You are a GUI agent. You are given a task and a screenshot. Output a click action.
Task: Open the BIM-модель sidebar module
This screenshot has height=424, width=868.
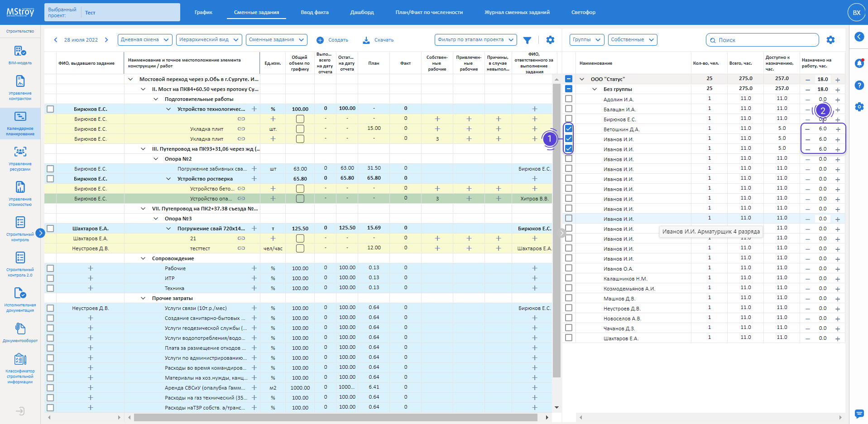coord(20,55)
